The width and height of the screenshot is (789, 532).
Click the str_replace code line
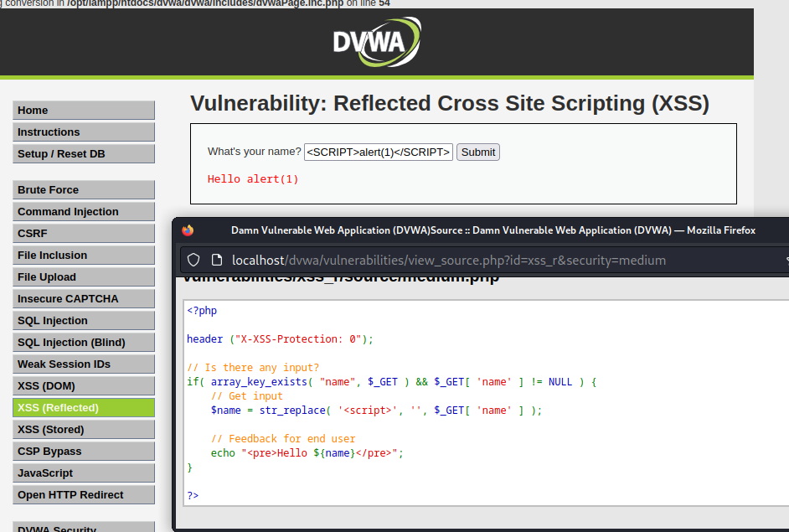[376, 411]
